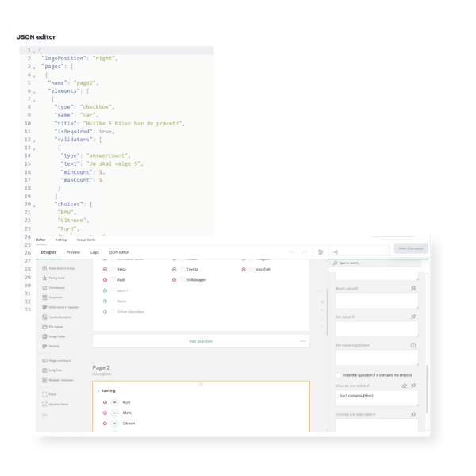
Task: Clear the Choices are visible if expression
Action: point(404,386)
